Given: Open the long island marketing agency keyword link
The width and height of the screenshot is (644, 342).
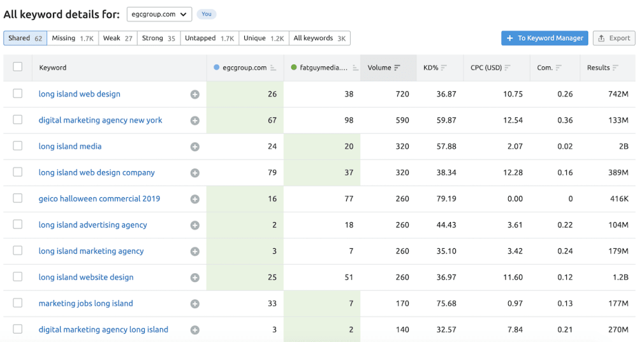Looking at the screenshot, I should tap(91, 251).
